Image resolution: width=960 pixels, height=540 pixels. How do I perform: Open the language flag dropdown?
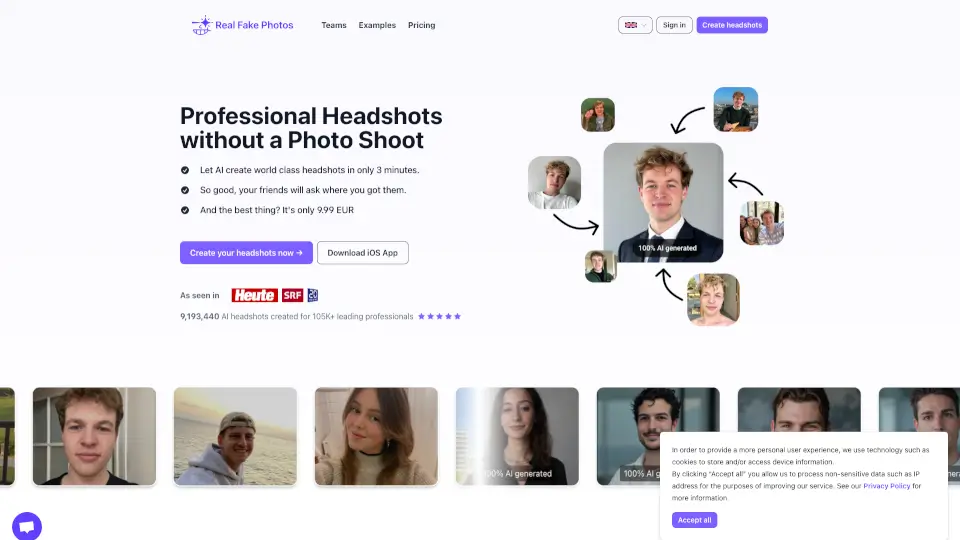[x=634, y=25]
